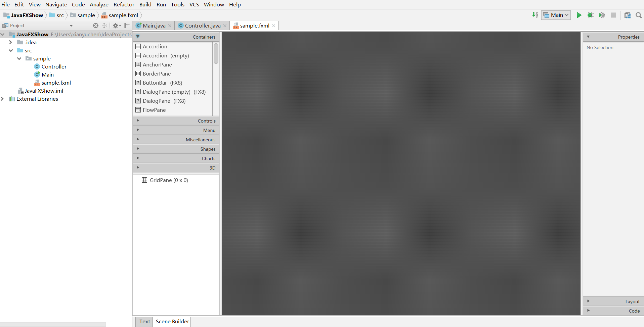Open the Main run configuration dropdown
The width and height of the screenshot is (644, 327).
point(556,15)
